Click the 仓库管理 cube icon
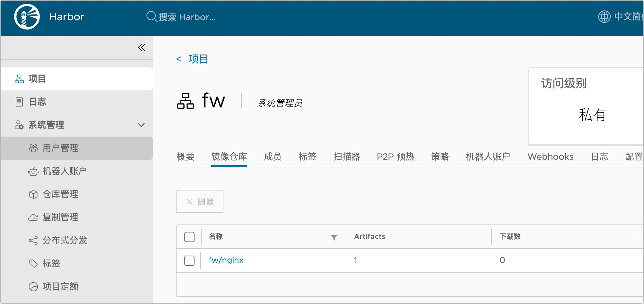This screenshot has width=644, height=304. point(33,194)
